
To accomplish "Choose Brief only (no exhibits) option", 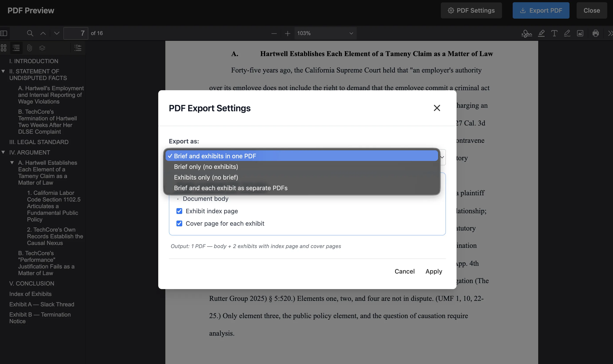I will pos(302,167).
